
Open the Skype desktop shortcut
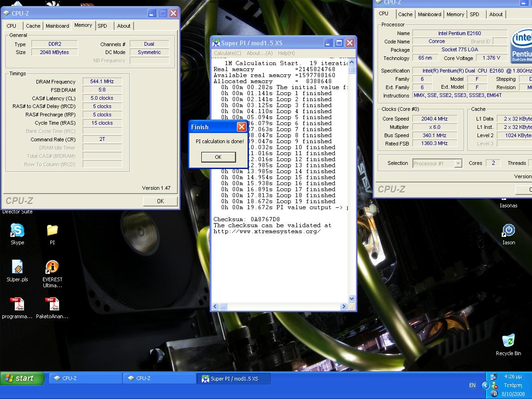tap(17, 230)
